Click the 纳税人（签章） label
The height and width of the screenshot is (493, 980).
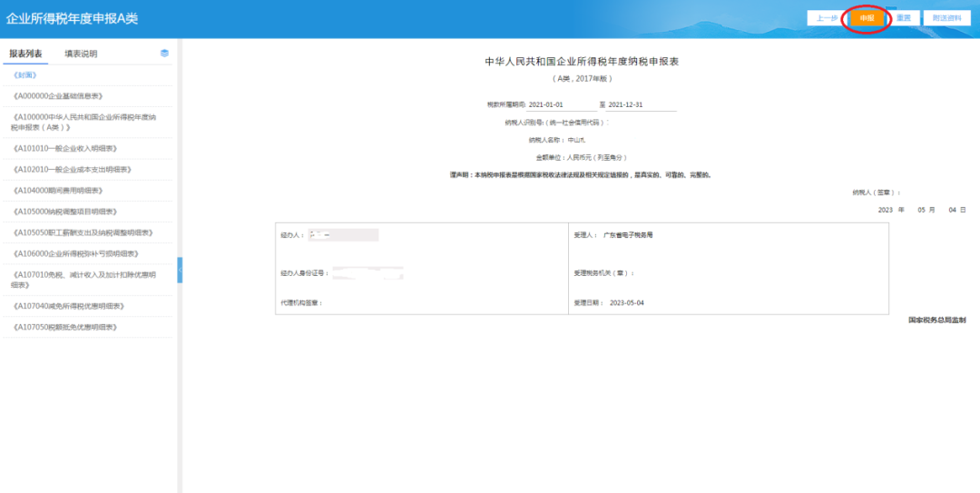tap(877, 192)
